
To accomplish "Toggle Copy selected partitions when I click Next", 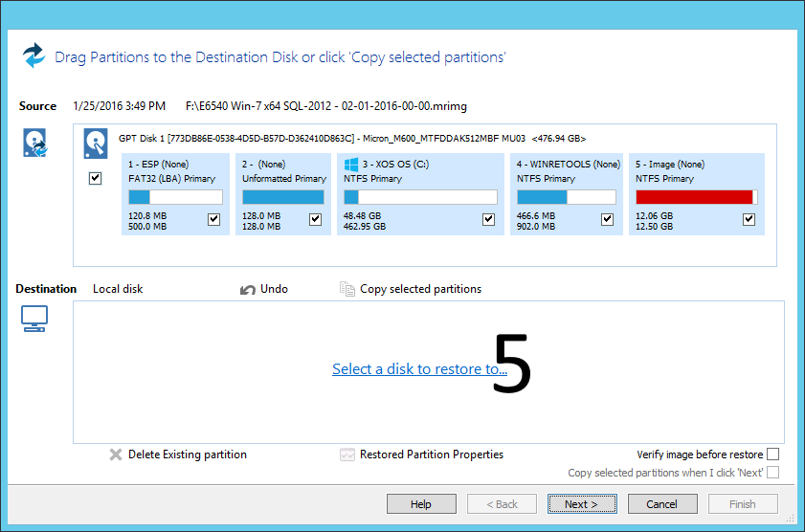I will pos(772,472).
